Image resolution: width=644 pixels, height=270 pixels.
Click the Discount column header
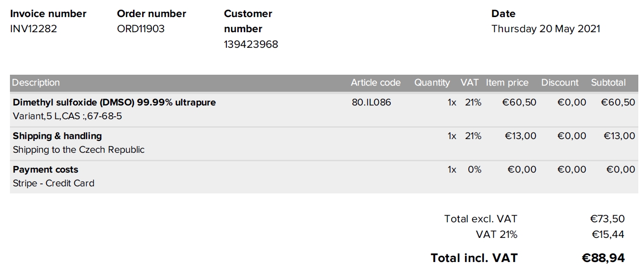(560, 83)
